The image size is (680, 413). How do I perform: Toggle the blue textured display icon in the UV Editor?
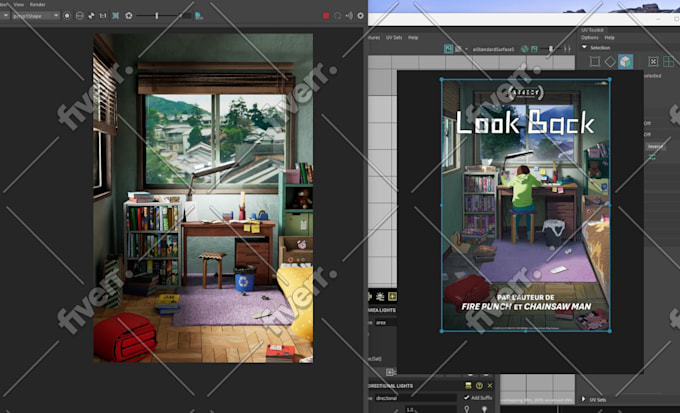point(448,49)
